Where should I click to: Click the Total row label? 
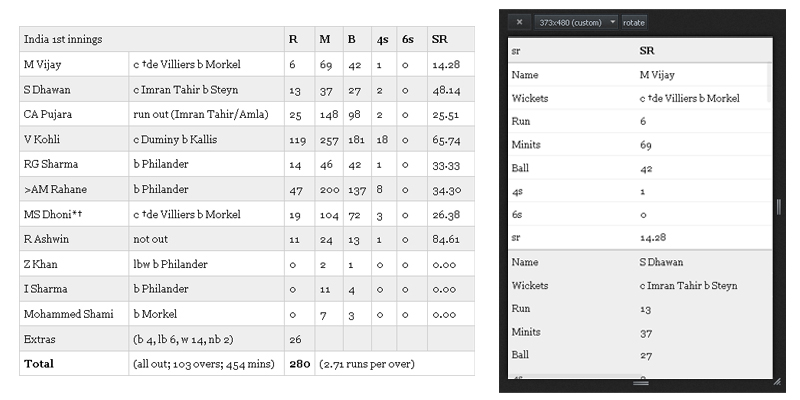click(x=74, y=364)
